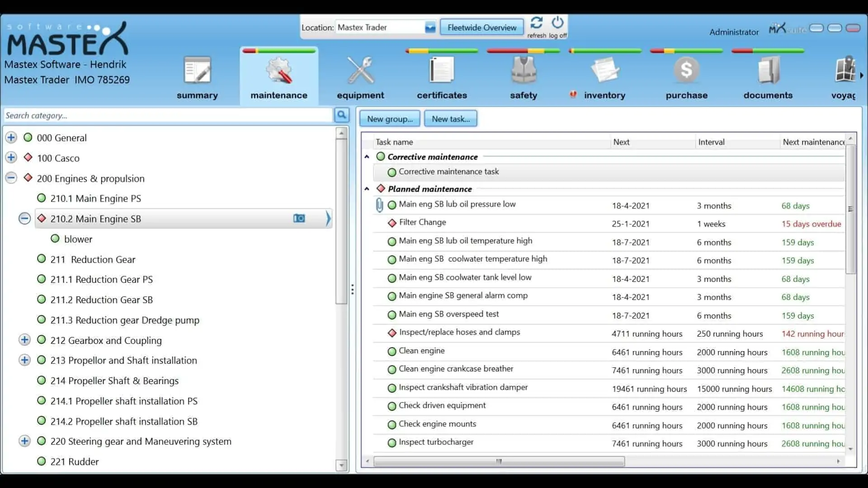Click the search magnifier icon

[x=342, y=115]
